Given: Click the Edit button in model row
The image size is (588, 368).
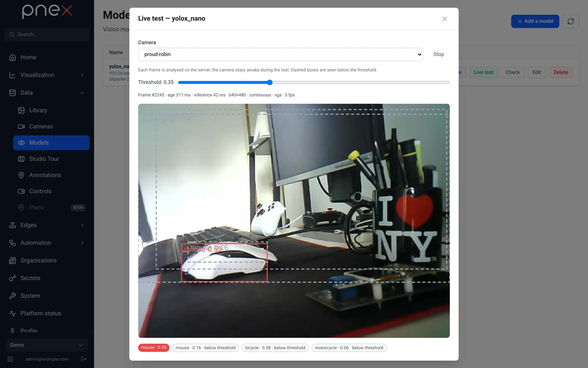Looking at the screenshot, I should 537,72.
